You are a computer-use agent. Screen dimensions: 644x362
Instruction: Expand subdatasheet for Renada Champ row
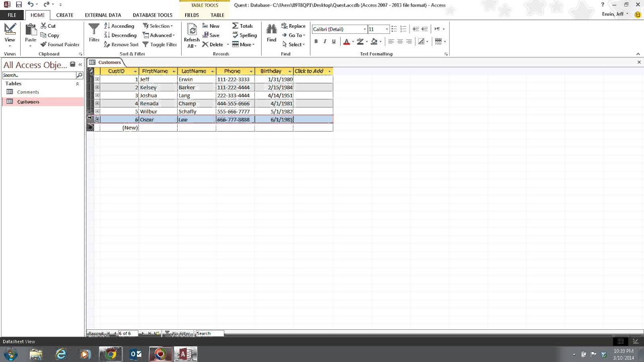(97, 103)
